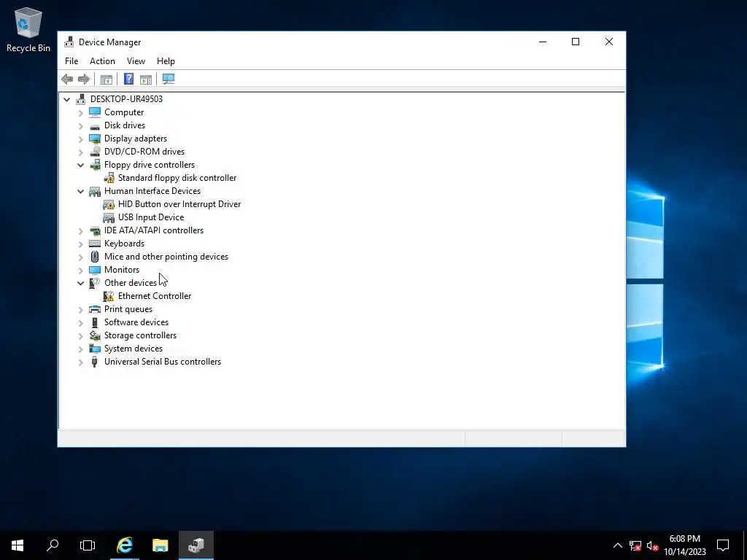
Task: Expand the Display adapters category
Action: tap(80, 139)
